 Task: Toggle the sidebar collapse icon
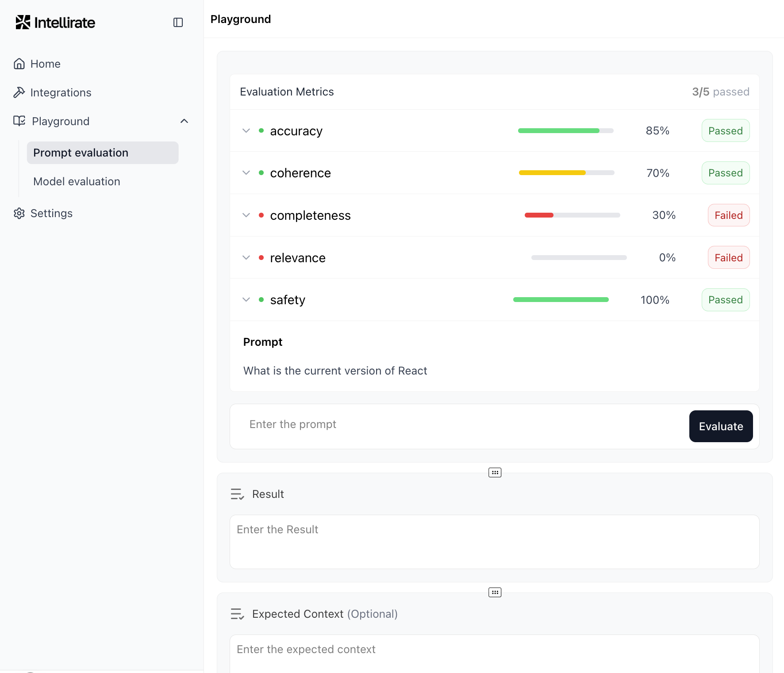click(x=178, y=22)
